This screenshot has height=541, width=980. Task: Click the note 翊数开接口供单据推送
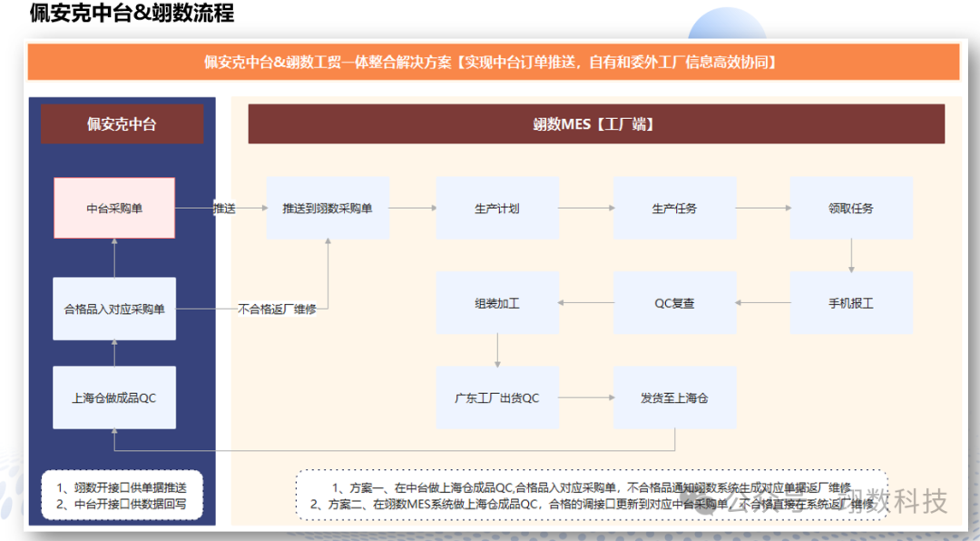pos(122,487)
